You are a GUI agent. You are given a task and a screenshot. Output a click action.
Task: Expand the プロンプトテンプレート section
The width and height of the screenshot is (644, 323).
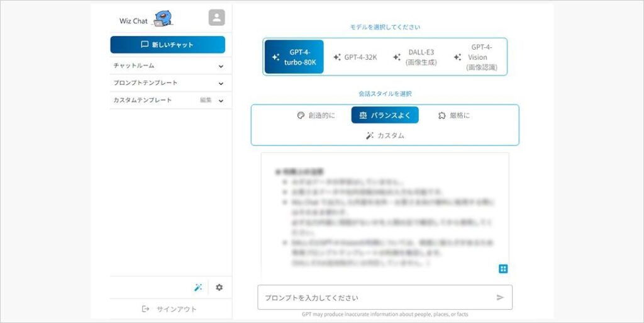click(221, 83)
